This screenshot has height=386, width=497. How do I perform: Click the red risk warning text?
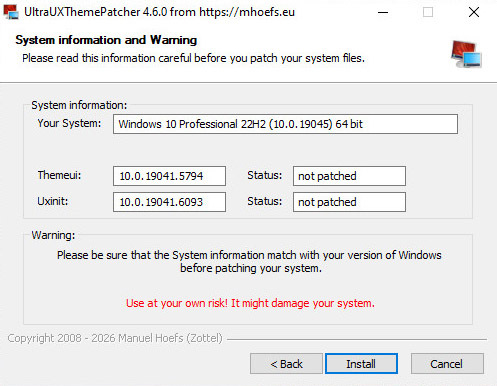click(x=250, y=303)
